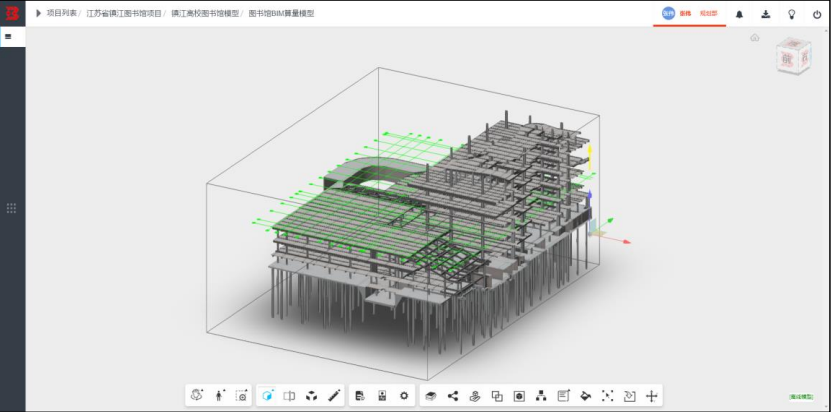Open the notes annotation icon
Viewport: 831px width, 412px height.
click(563, 396)
